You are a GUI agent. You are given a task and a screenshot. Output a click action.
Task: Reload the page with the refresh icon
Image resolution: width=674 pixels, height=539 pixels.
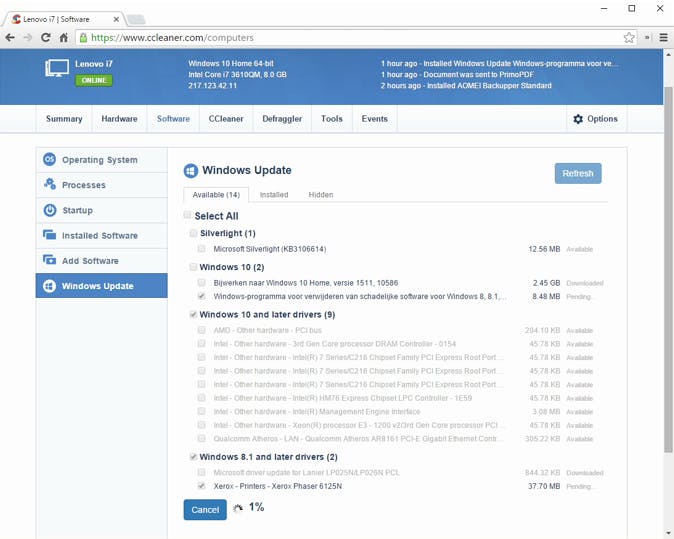pos(46,38)
